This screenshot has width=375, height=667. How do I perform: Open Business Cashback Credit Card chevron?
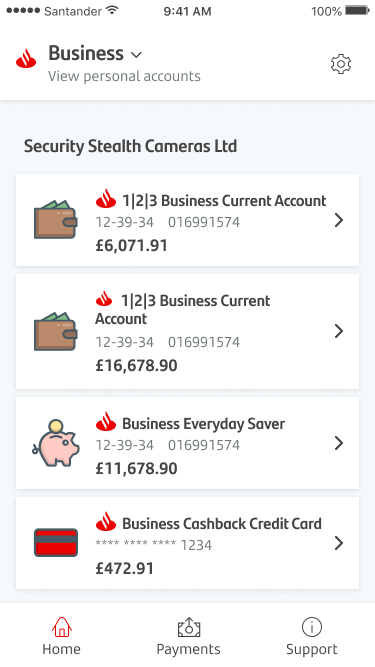pyautogui.click(x=339, y=543)
